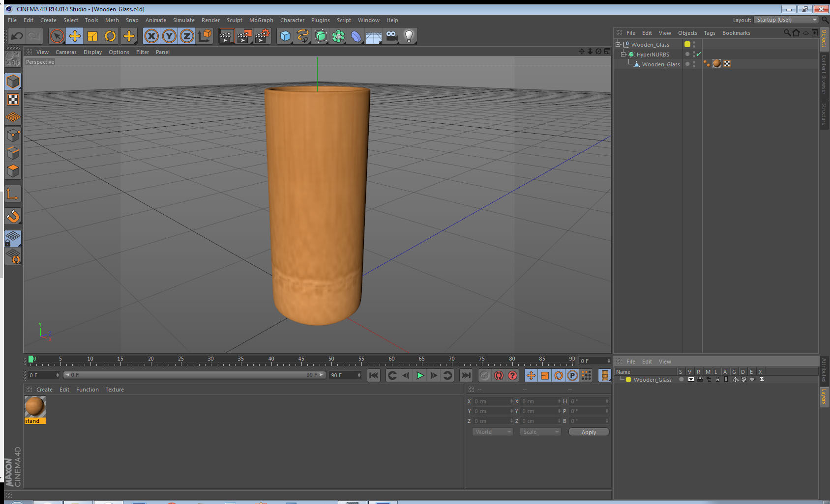Toggle the Y axis lock

[169, 36]
